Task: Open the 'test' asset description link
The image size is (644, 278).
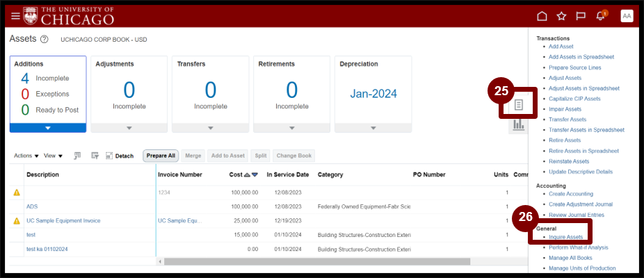Action: coord(31,235)
